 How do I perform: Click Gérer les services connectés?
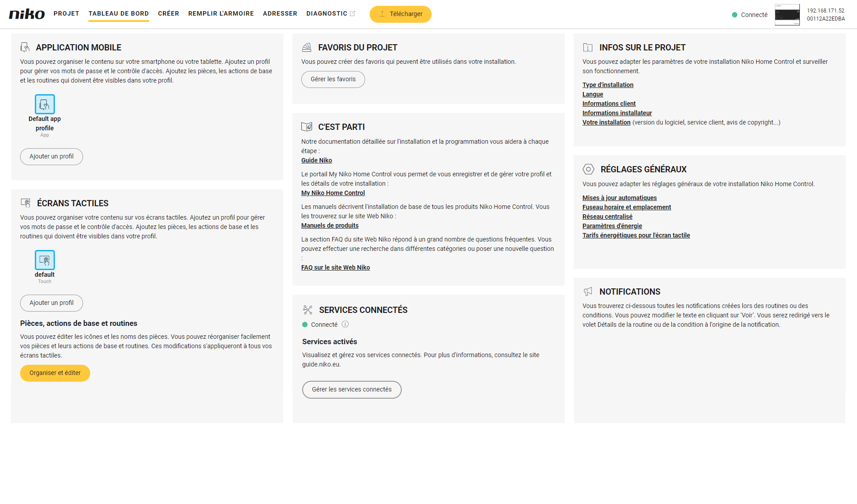coord(352,389)
